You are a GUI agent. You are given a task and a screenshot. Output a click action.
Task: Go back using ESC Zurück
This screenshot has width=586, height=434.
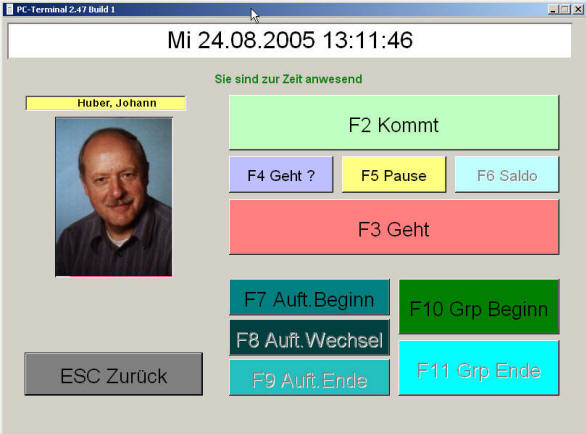tap(114, 374)
